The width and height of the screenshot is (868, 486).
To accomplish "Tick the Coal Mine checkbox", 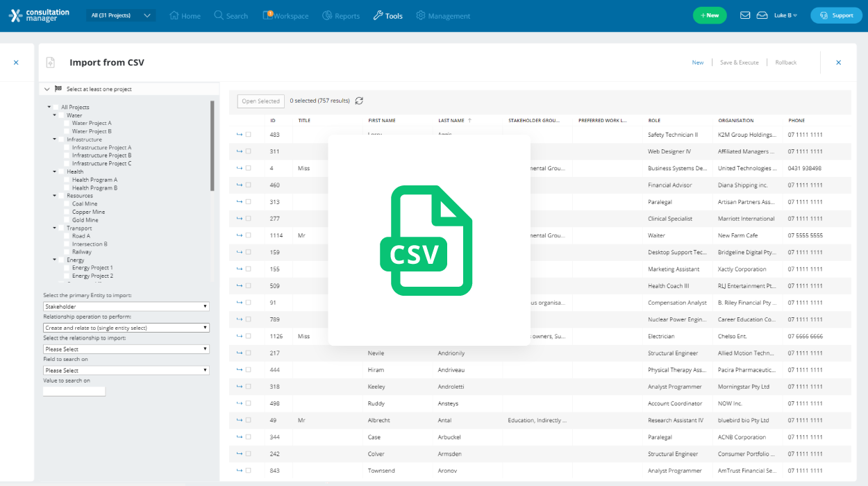I will tap(67, 204).
